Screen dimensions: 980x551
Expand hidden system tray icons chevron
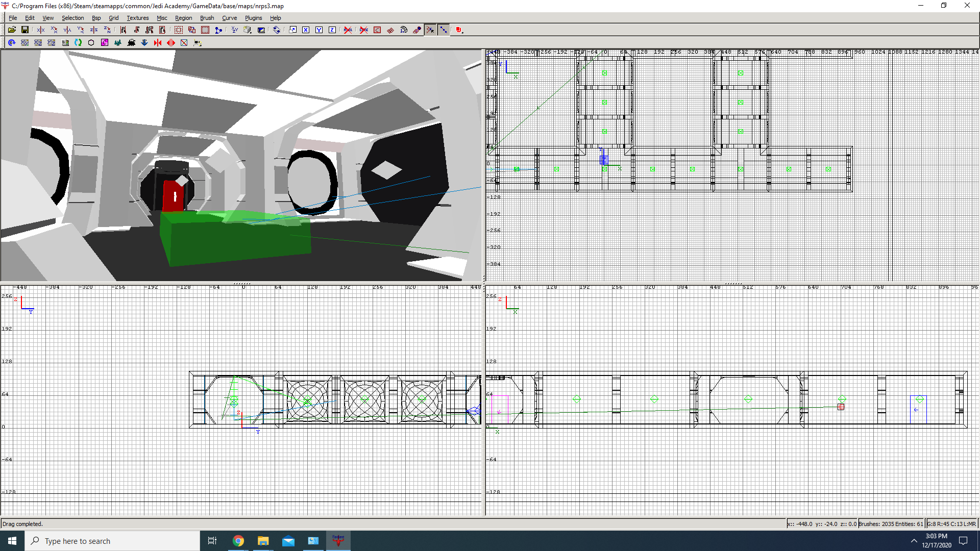point(914,541)
